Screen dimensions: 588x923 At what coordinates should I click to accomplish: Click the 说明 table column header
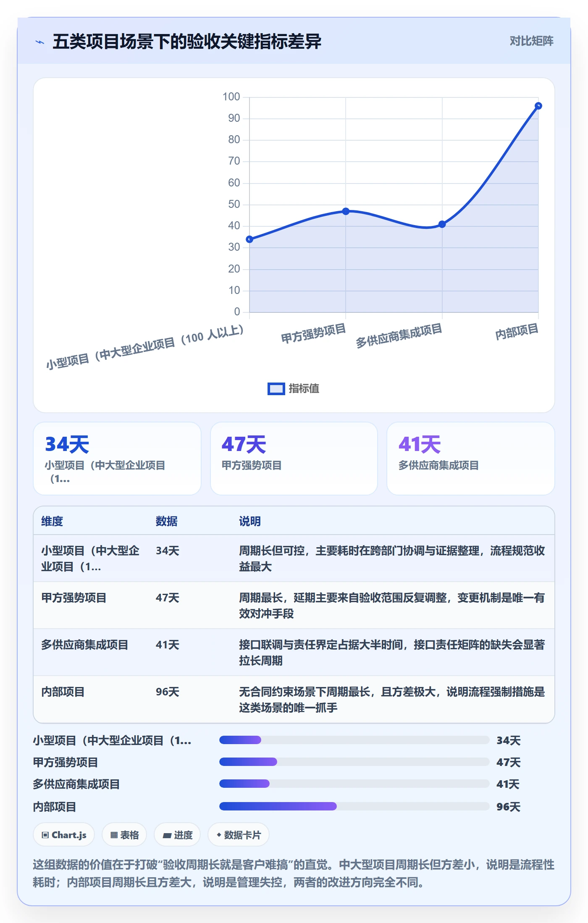[250, 521]
